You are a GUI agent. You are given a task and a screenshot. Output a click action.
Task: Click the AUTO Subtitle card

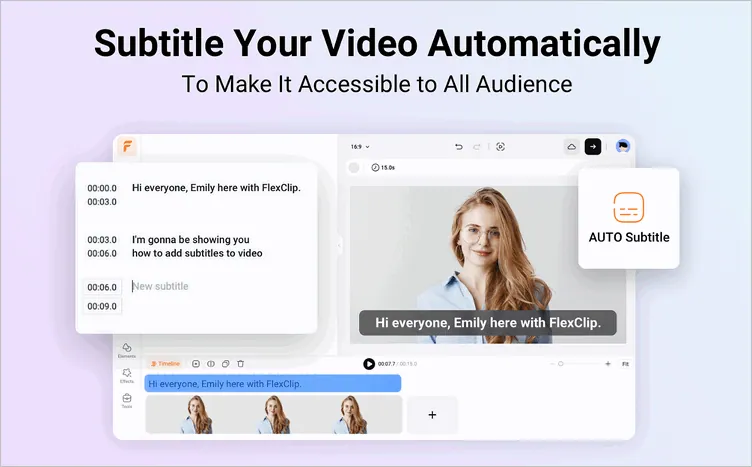(629, 218)
